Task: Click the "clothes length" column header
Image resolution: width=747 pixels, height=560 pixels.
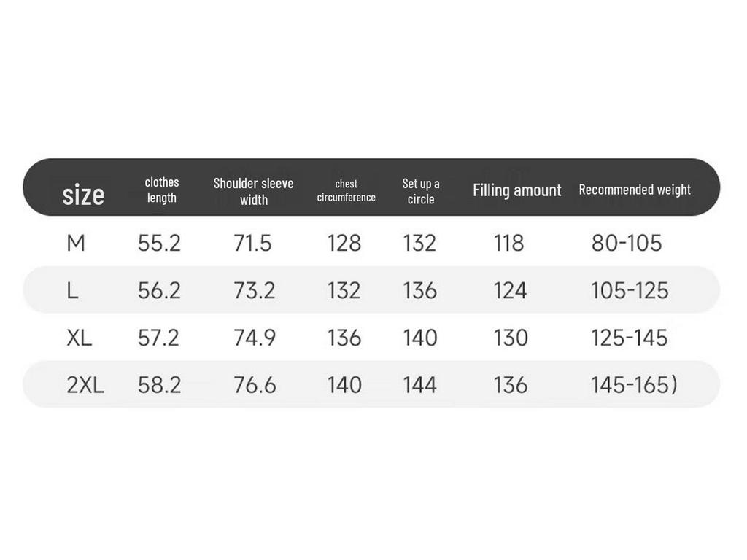Action: point(162,190)
